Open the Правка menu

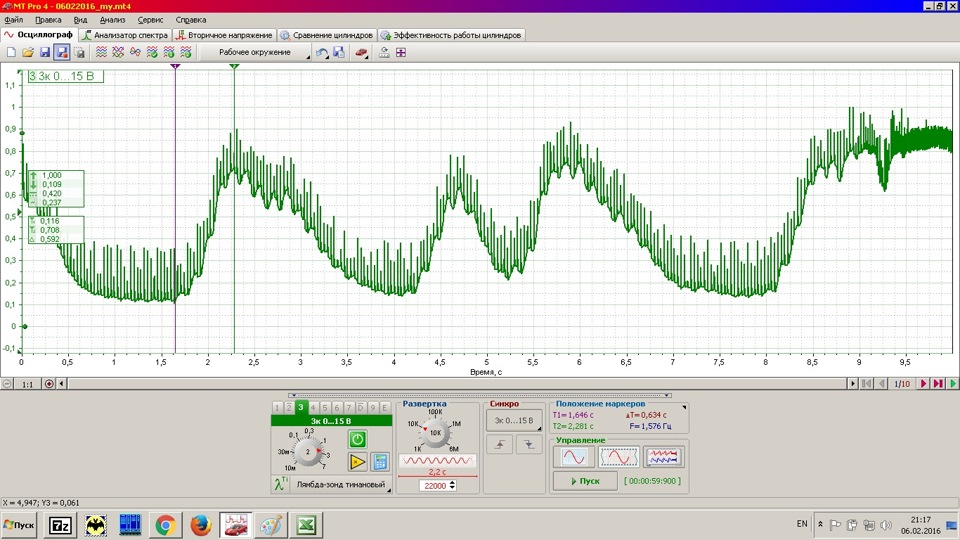[48, 20]
